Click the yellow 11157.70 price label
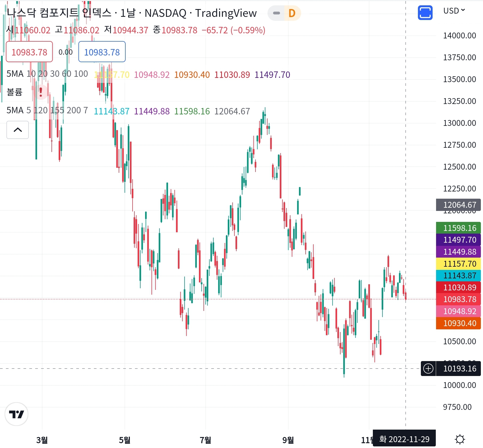 coord(458,264)
